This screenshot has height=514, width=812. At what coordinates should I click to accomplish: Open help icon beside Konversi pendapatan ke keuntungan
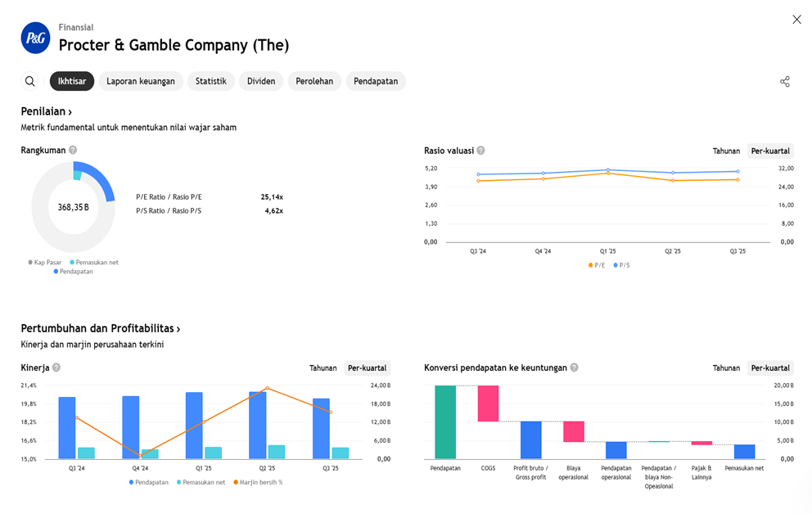pyautogui.click(x=575, y=367)
